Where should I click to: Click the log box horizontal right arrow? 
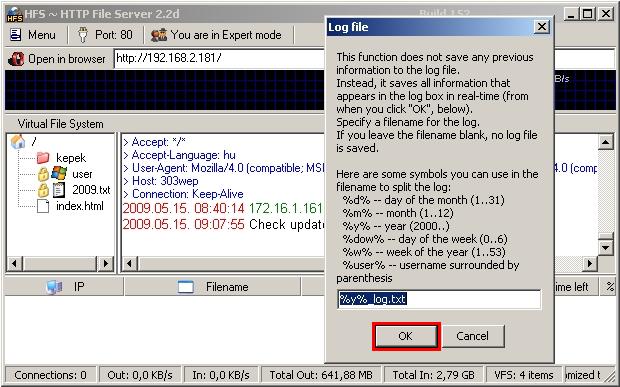(590, 263)
